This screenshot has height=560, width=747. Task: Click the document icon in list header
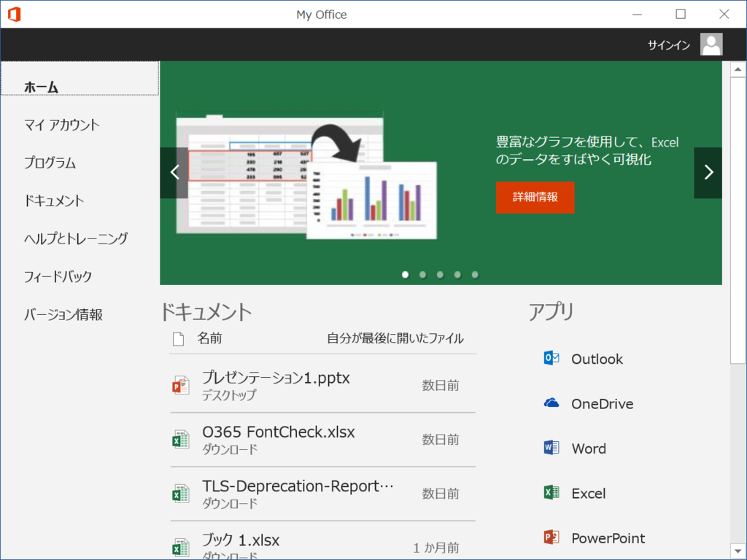[x=178, y=339]
